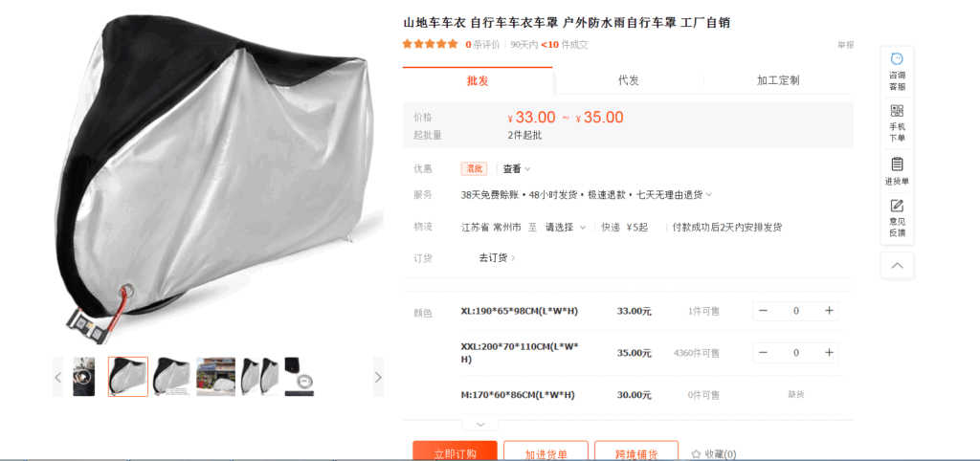This screenshot has width=980, height=461.
Task: Open the 请选择 destination dropdown
Action: [x=565, y=228]
